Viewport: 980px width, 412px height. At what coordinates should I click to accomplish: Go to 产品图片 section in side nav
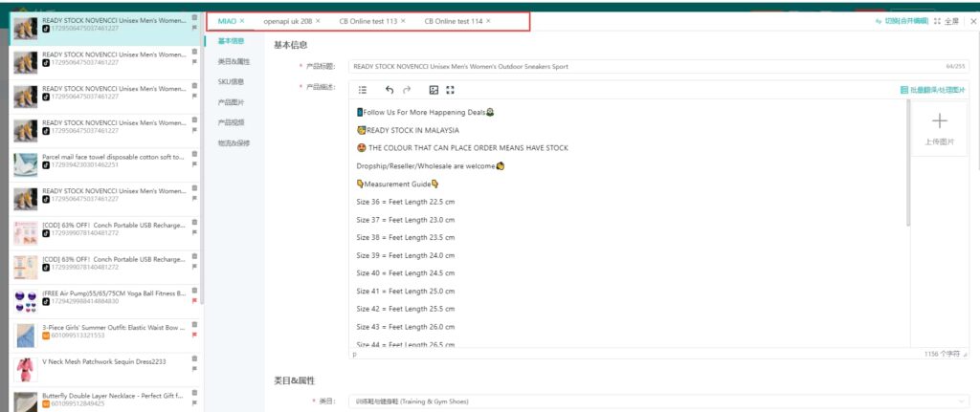(x=231, y=101)
